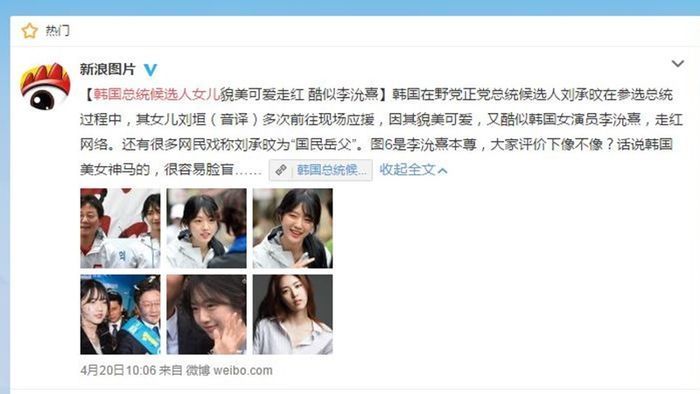Open the first photo thumbnail with man
This screenshot has width=700, height=394.
click(120, 228)
